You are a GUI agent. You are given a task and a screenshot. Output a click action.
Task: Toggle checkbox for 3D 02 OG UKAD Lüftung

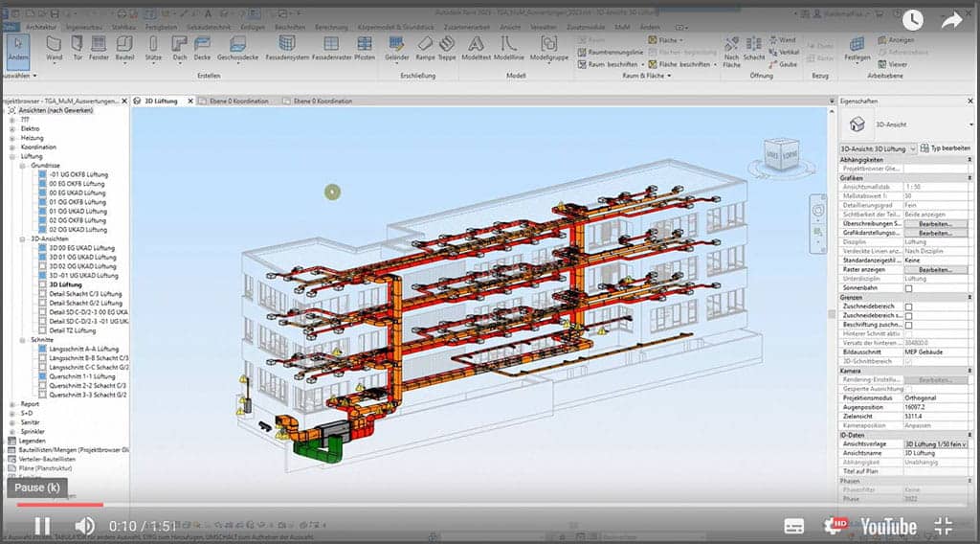42,266
